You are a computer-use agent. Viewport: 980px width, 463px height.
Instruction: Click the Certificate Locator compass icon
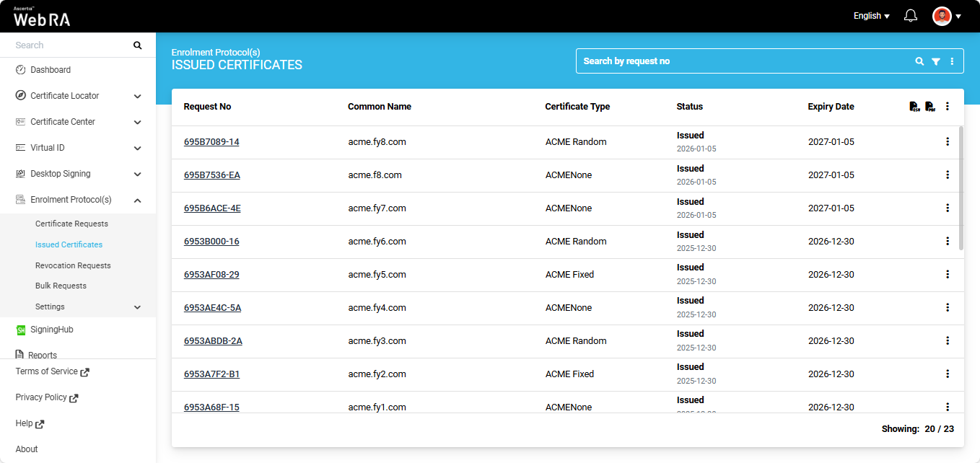pos(20,96)
